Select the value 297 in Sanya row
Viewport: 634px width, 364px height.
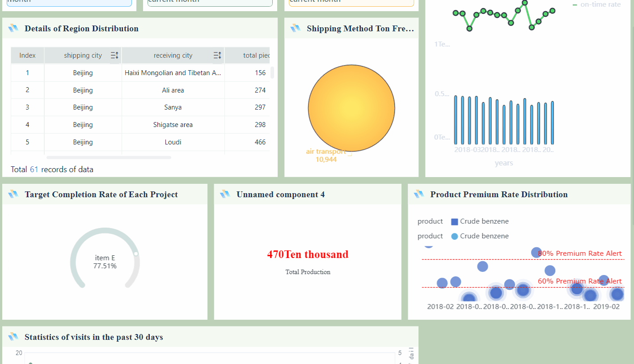point(260,107)
